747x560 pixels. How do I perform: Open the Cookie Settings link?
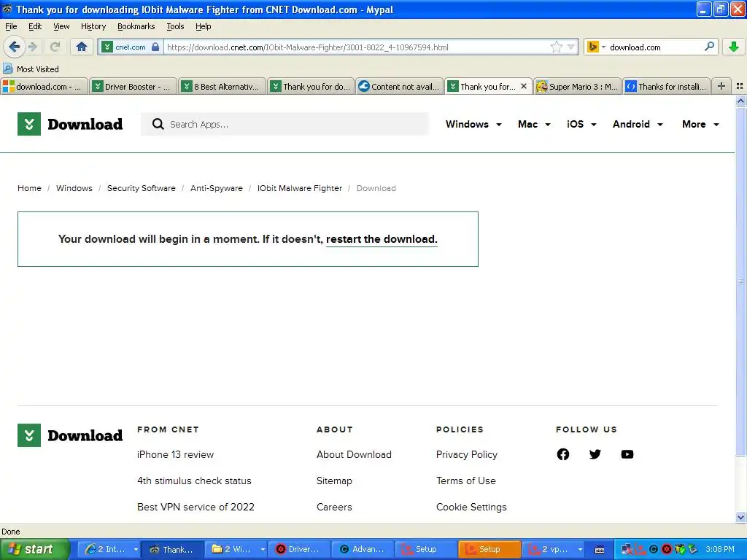click(471, 507)
